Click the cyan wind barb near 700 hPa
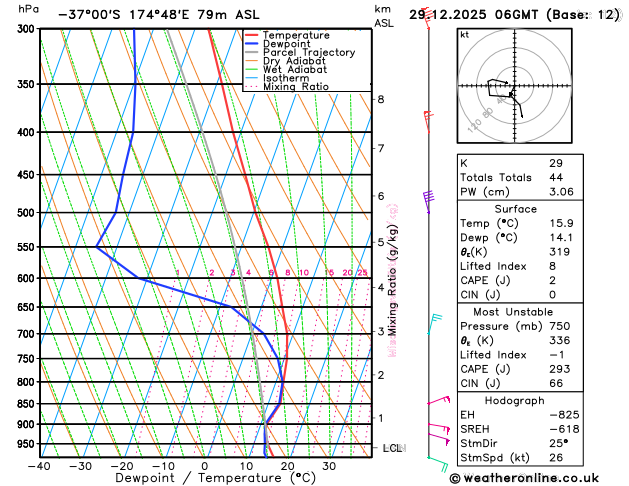The height and width of the screenshot is (486, 629). pyautogui.click(x=434, y=324)
